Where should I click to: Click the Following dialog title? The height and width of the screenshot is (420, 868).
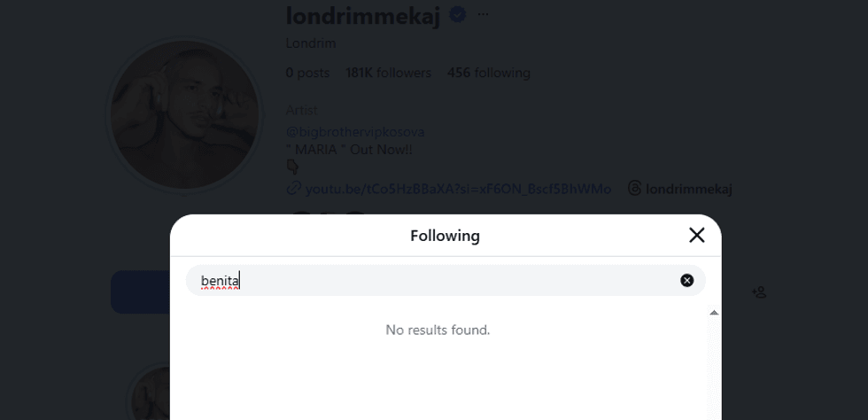pos(445,236)
